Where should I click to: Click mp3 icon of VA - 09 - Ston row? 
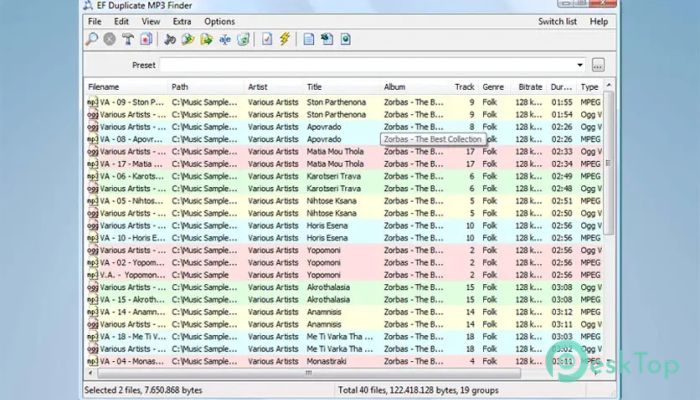pos(91,102)
